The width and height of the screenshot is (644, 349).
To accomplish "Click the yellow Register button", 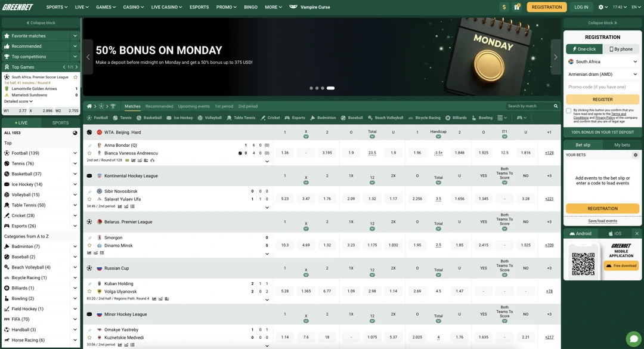I will tap(602, 100).
